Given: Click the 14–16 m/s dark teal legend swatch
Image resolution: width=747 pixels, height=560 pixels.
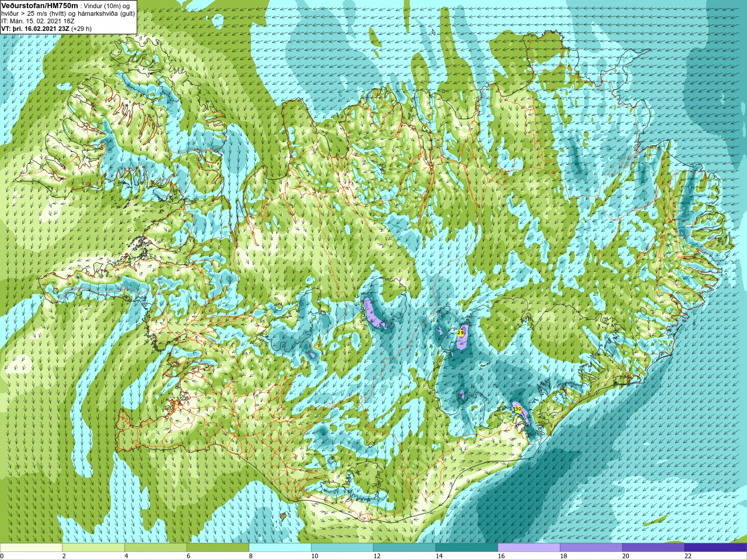Looking at the screenshot, I should coord(467,548).
